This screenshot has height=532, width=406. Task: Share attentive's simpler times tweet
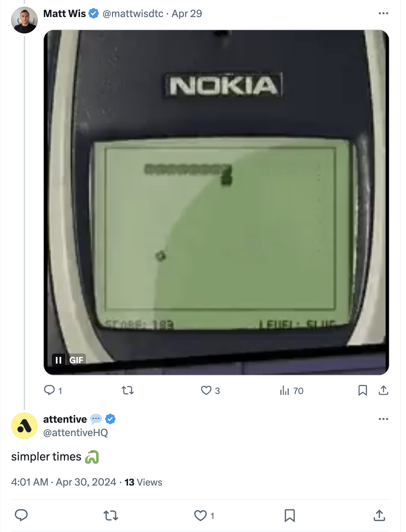[x=379, y=515]
